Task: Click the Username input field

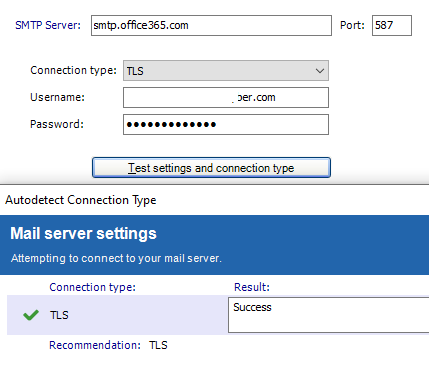Action: point(226,97)
